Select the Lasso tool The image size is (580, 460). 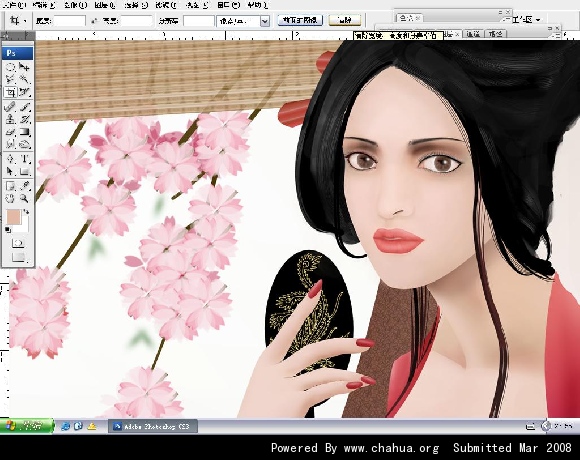tap(10, 79)
